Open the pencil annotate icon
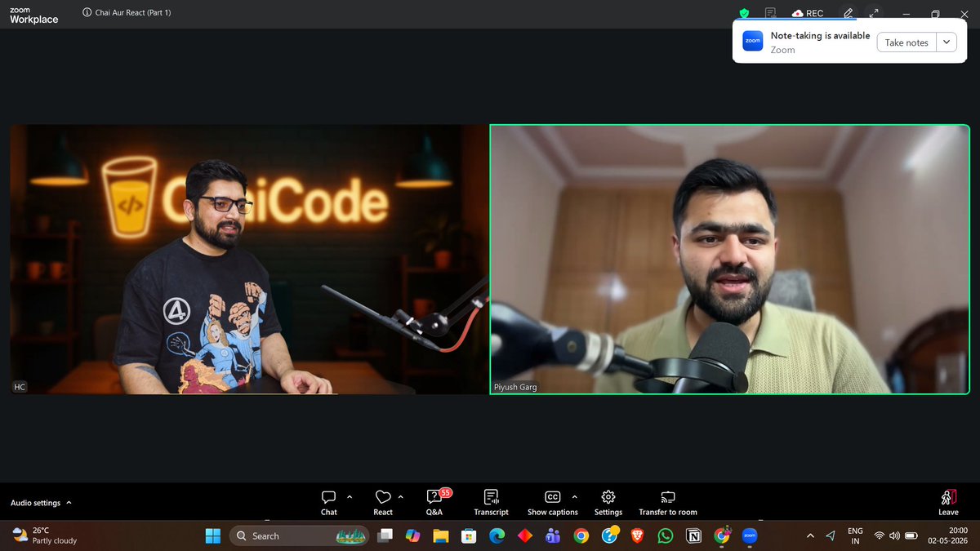Screen dimensions: 980x551 click(x=849, y=13)
